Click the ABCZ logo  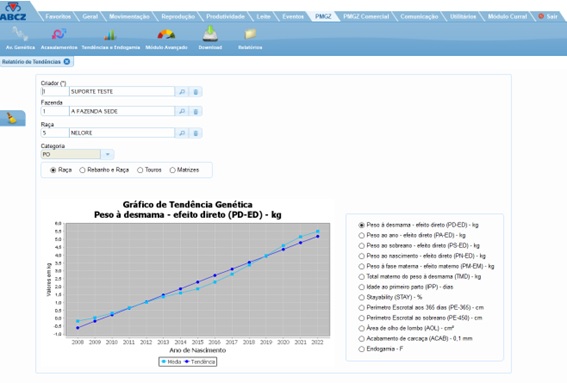pyautogui.click(x=13, y=11)
